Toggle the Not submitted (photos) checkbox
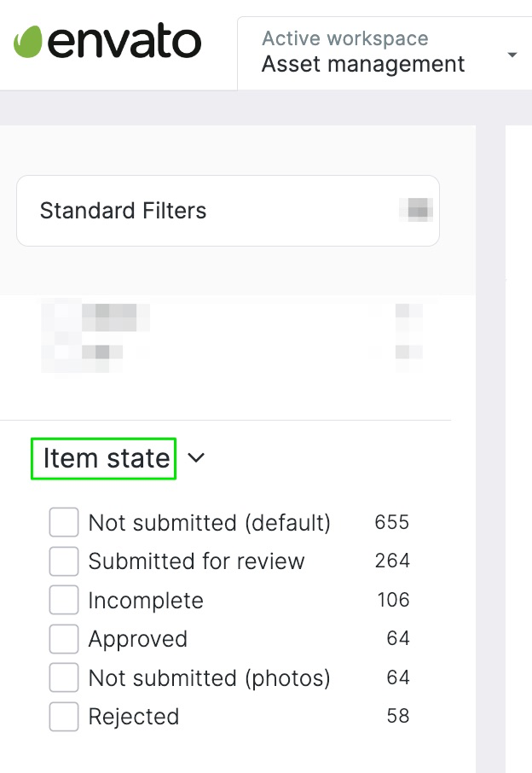 64,678
